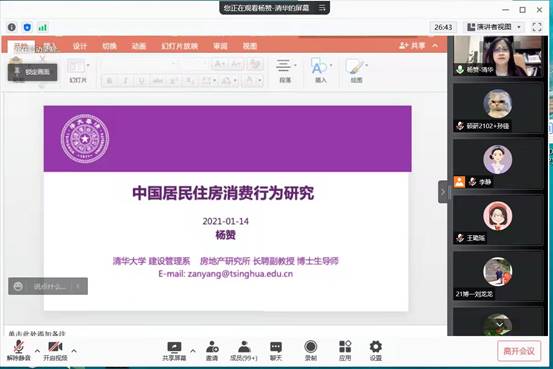Click the Tsinghua University seal on the slide
The image size is (553, 369).
[85, 139]
